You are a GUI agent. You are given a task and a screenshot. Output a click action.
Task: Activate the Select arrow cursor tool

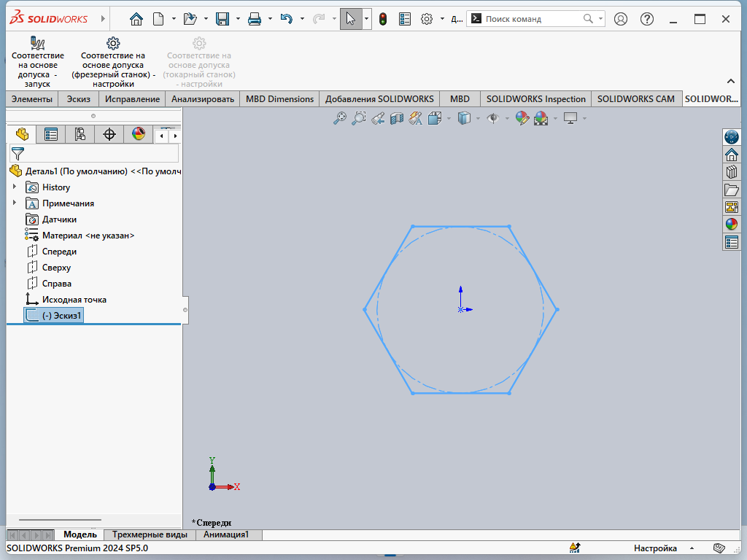351,19
